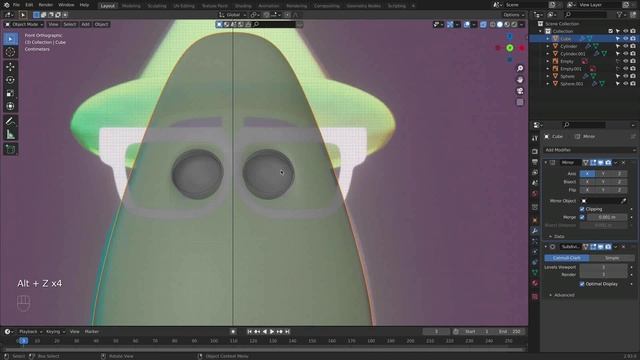
Task: Toggle camera view icon in viewport
Action: coord(520,91)
